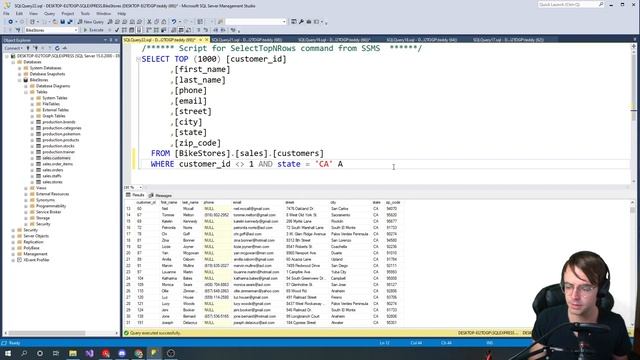640x360 pixels.
Task: Click the Refresh icon in Object Explorer
Action: tap(57, 48)
